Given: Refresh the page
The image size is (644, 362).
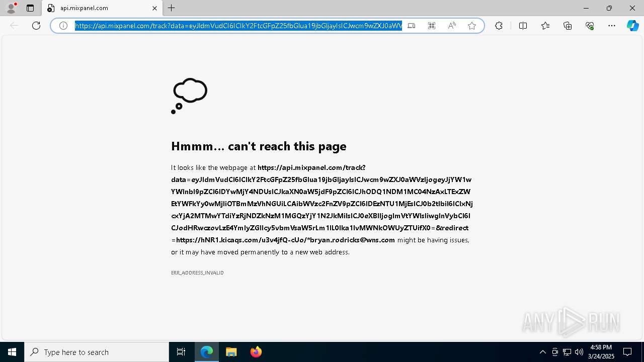Looking at the screenshot, I should [36, 26].
